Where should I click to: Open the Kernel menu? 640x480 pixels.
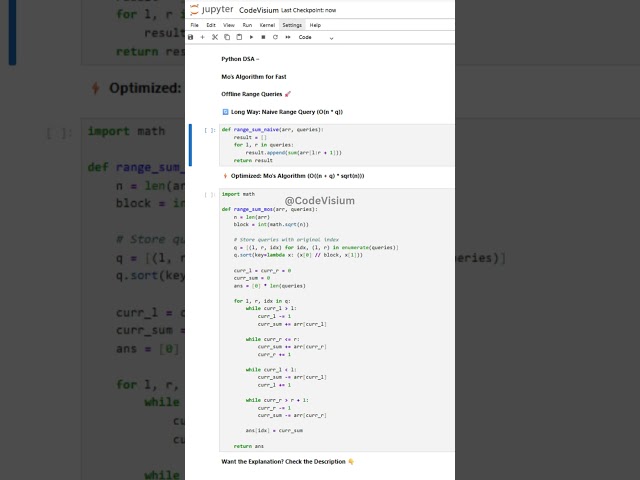click(267, 25)
